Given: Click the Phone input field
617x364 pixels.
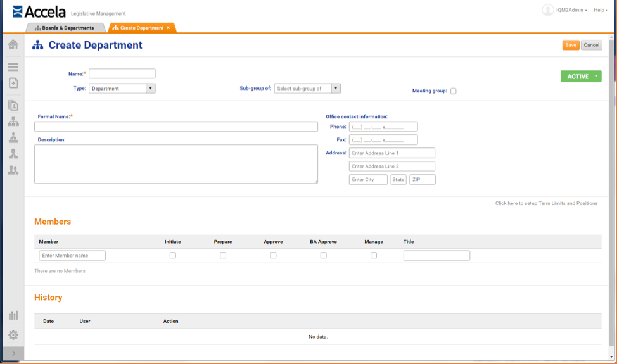Looking at the screenshot, I should (x=383, y=127).
